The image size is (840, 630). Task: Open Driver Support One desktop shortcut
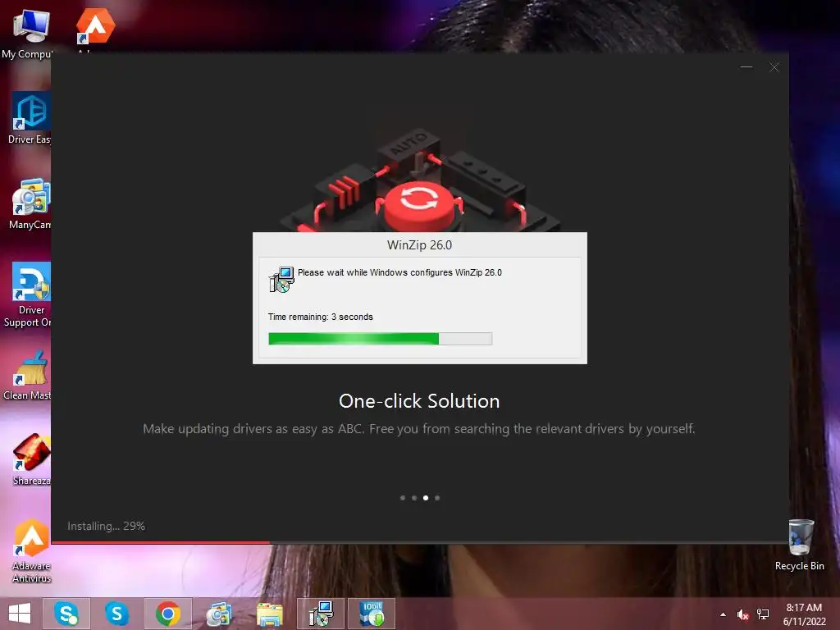coord(30,294)
